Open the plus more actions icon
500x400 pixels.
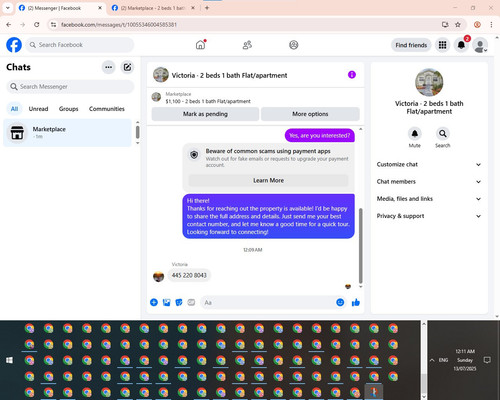click(x=154, y=302)
